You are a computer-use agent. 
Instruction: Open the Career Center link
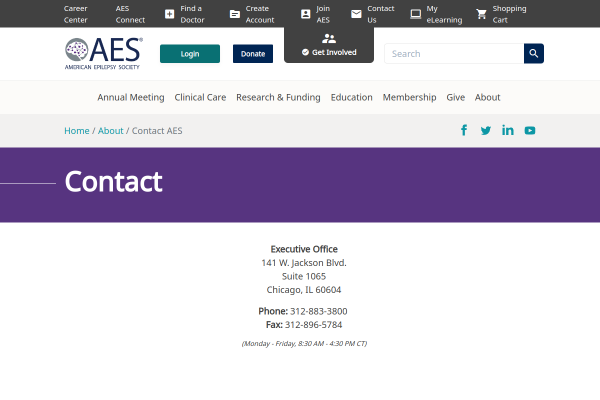coord(76,14)
